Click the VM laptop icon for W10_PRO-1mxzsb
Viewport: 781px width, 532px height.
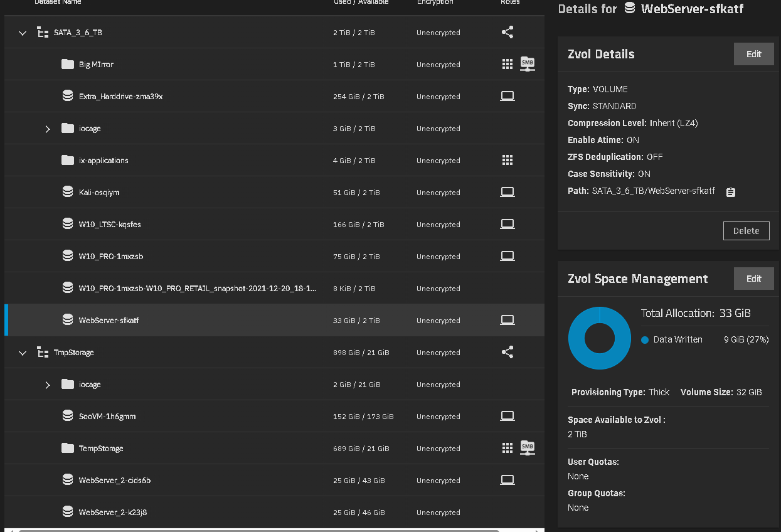click(x=507, y=256)
